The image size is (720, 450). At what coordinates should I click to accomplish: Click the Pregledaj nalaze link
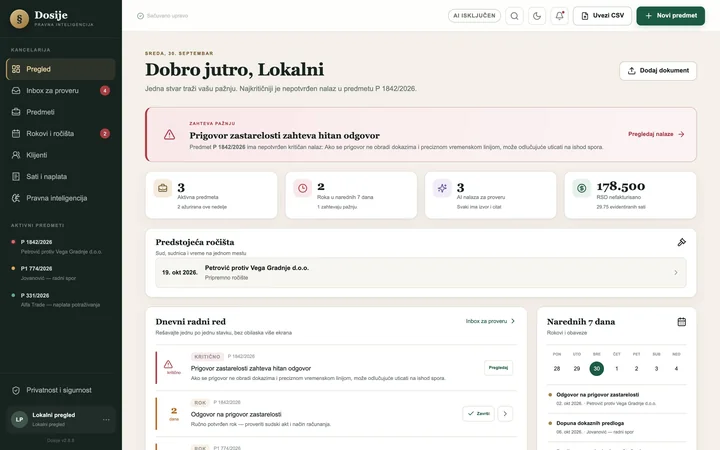[656, 134]
